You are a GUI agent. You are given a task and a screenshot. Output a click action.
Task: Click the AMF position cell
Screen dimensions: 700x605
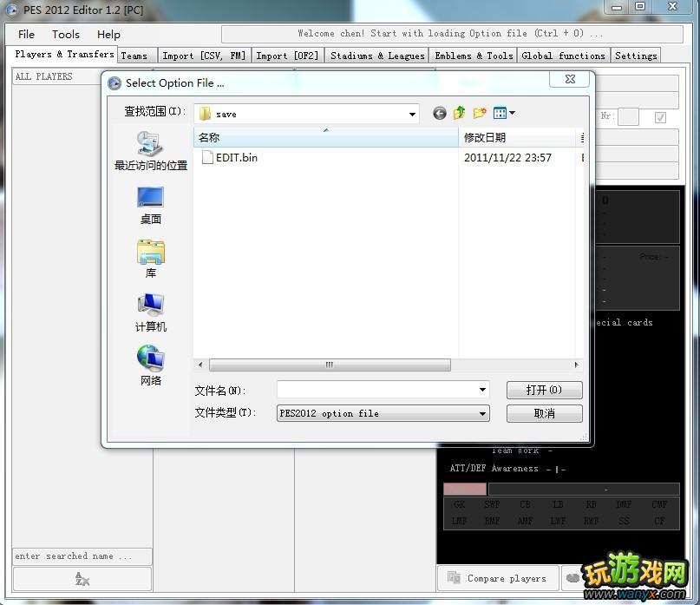tap(525, 521)
